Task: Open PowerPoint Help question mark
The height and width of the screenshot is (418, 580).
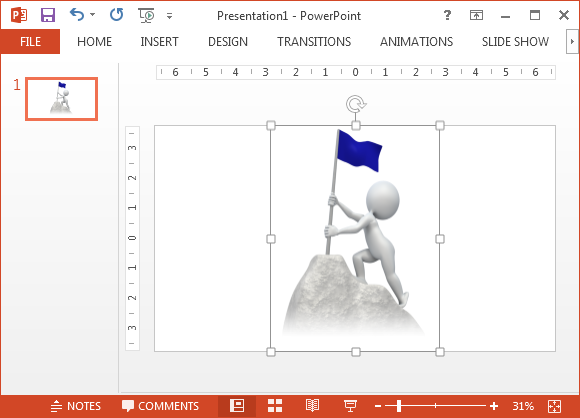Action: (447, 15)
